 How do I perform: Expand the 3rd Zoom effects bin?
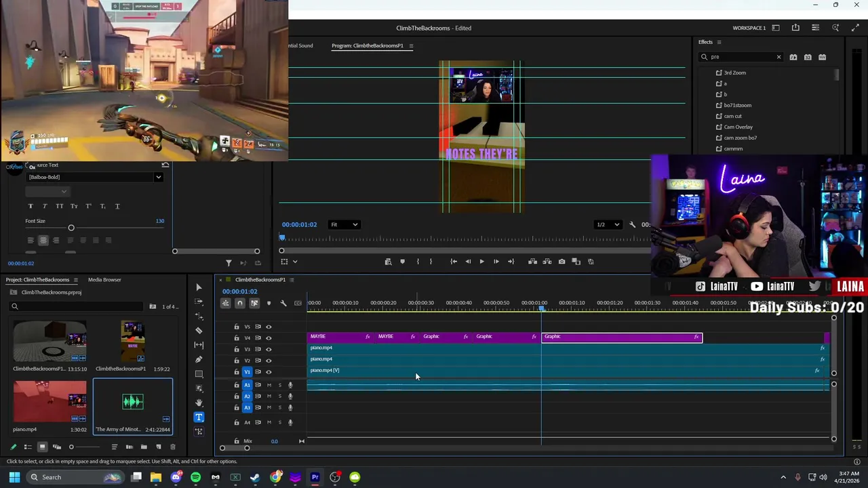[719, 73]
